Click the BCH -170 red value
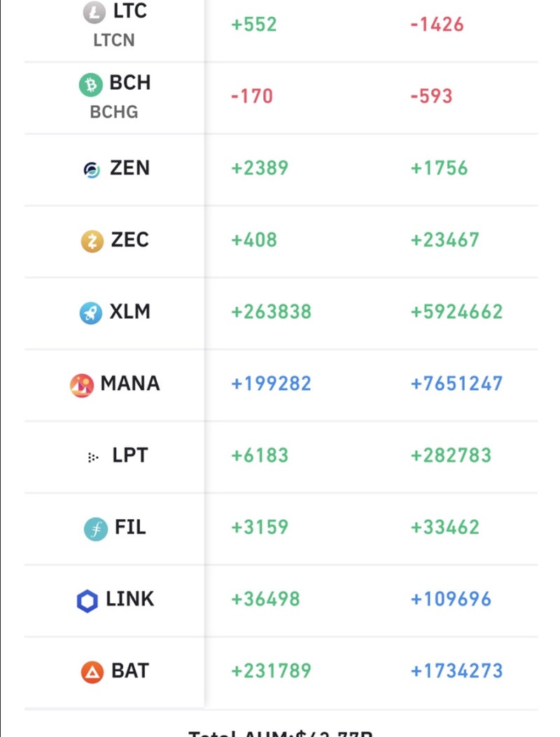The height and width of the screenshot is (737, 560). click(x=252, y=96)
